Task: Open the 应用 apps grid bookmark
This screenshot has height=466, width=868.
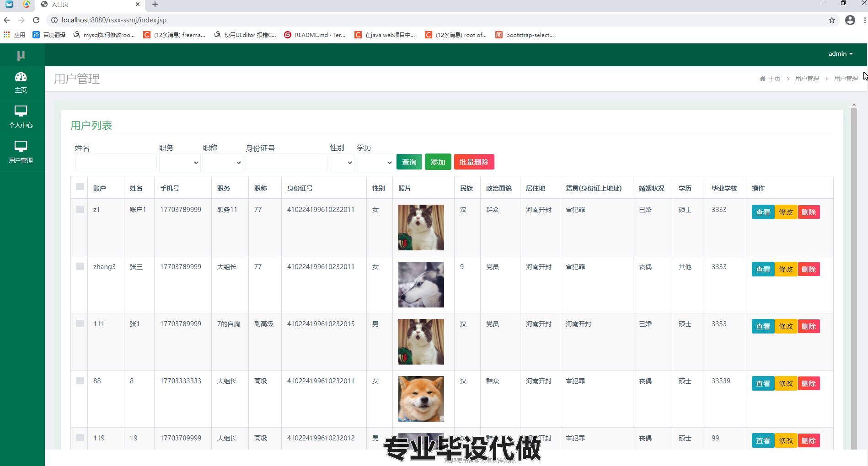Action: coord(14,35)
